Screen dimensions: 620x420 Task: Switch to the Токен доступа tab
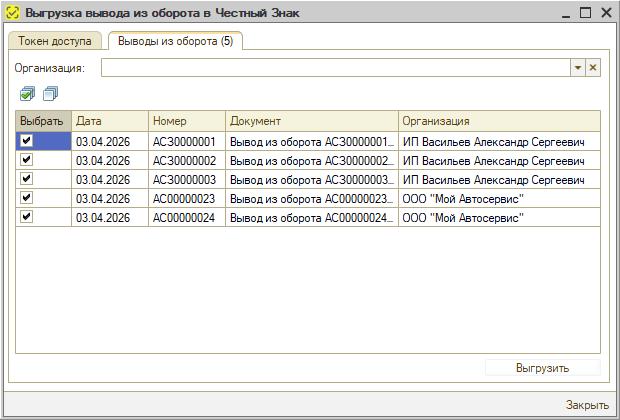point(56,41)
